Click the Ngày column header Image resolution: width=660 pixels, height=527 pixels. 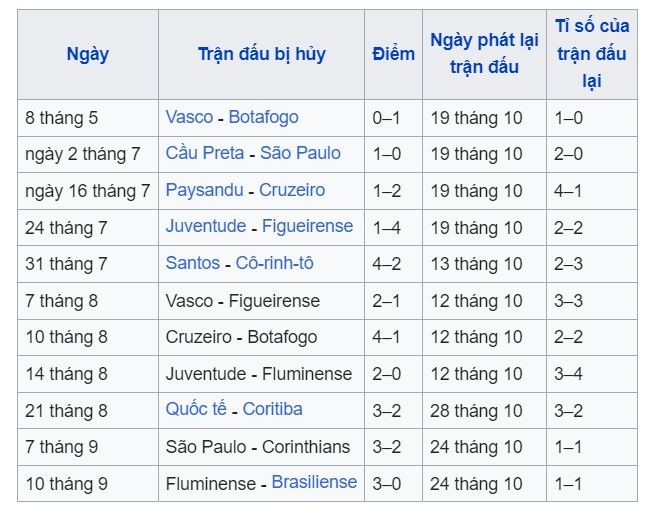[88, 54]
